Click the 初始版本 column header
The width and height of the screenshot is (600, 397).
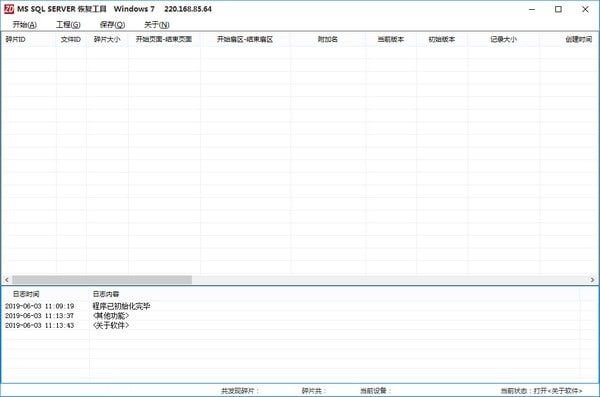click(442, 39)
